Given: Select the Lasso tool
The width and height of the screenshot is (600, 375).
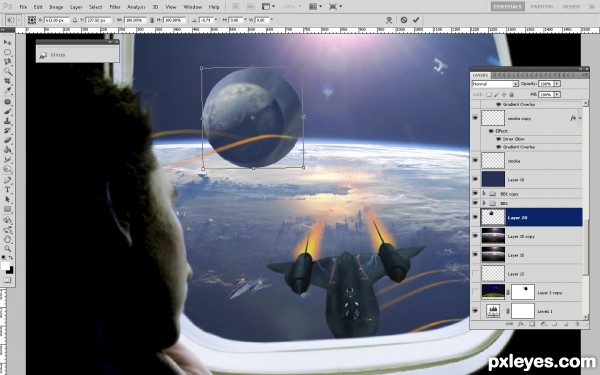Looking at the screenshot, I should 8,62.
